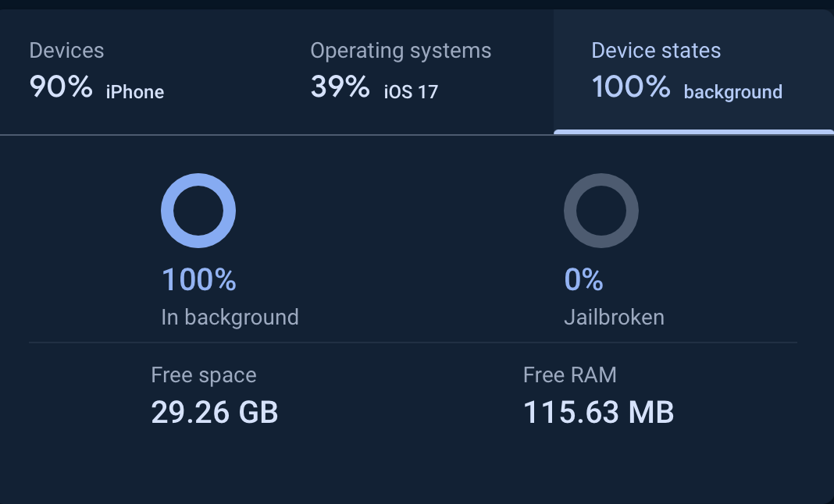Click the Free RAM label
This screenshot has height=504, width=834.
tap(570, 375)
